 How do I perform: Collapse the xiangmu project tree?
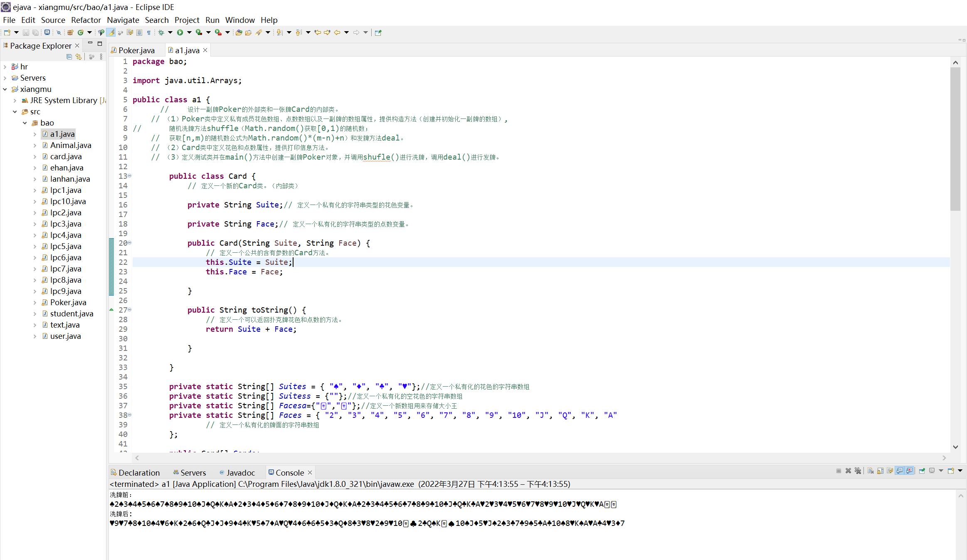pyautogui.click(x=5, y=89)
